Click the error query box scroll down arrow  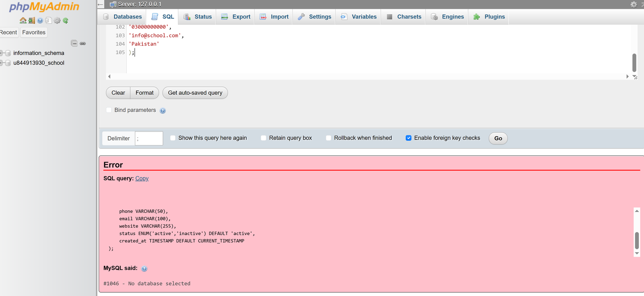tap(637, 253)
